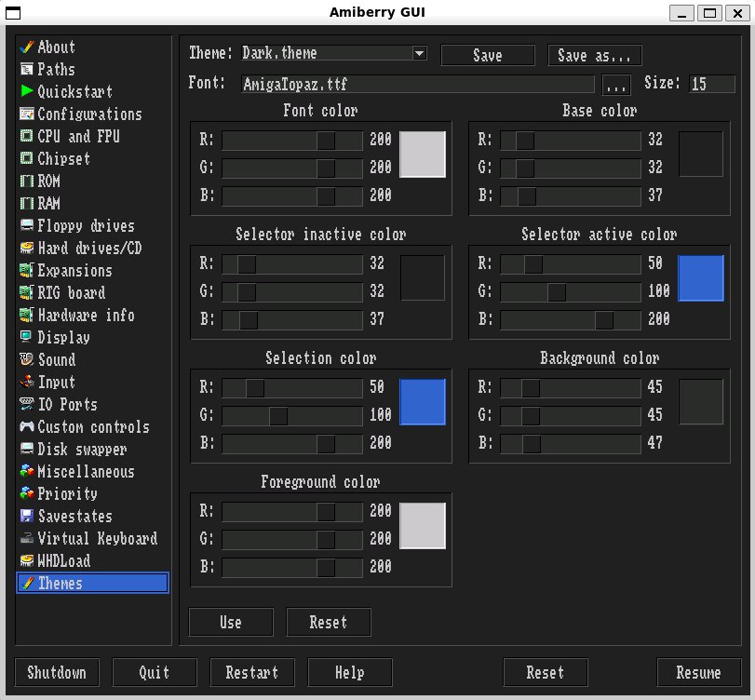Open Help from bottom bar

tap(350, 672)
